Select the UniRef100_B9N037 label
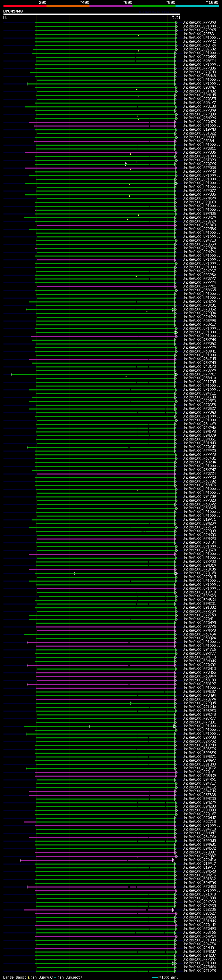This screenshot has height=980, width=222. point(199,137)
